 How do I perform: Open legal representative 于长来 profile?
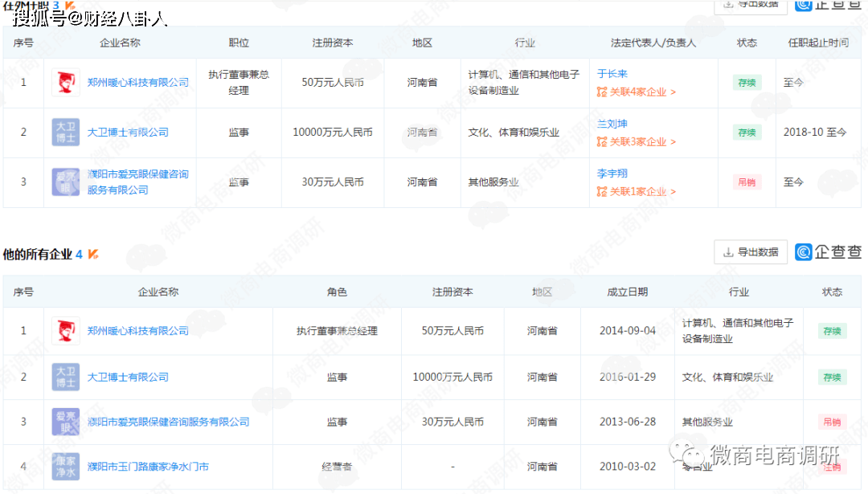612,74
